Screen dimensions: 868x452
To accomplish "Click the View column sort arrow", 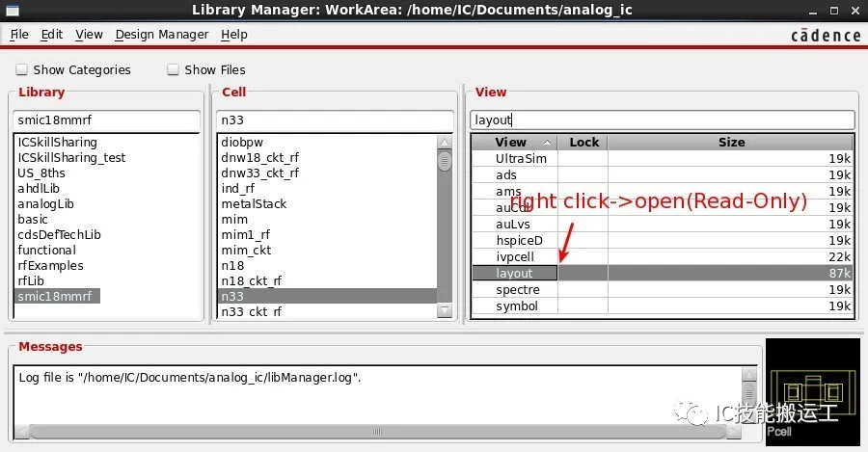I will click(547, 143).
